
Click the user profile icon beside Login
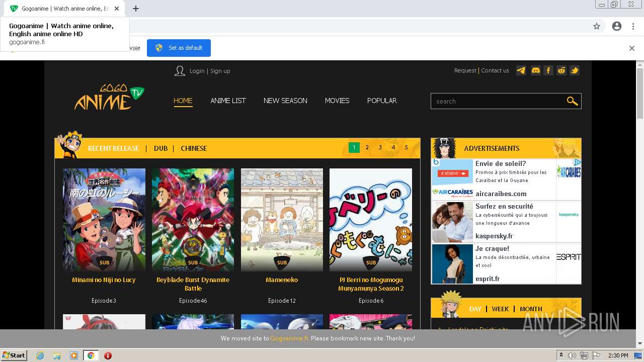coord(180,71)
